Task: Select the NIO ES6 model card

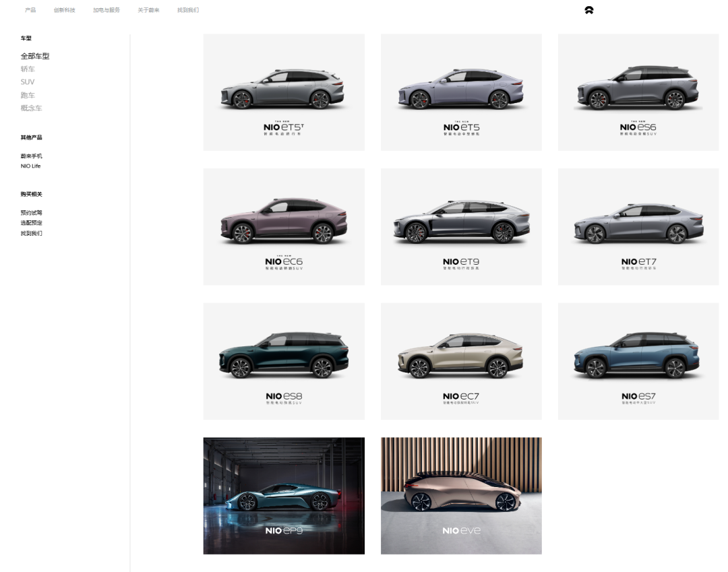Action: pos(638,92)
